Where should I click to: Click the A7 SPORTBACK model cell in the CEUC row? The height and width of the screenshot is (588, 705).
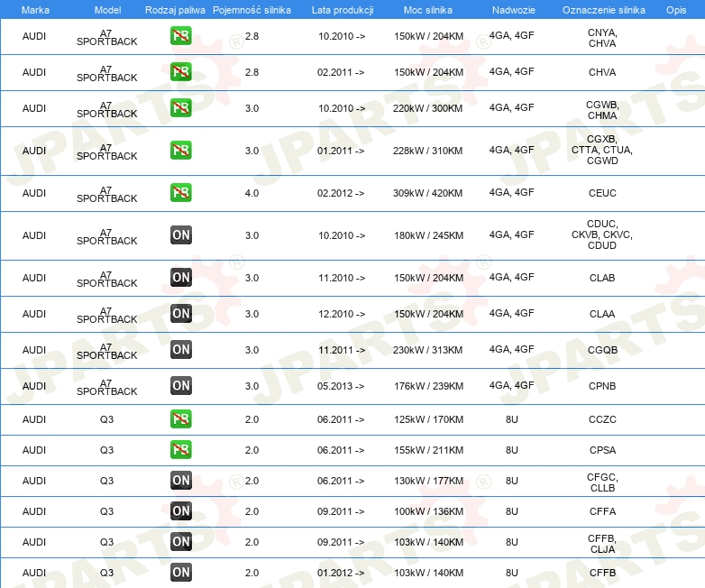point(106,195)
